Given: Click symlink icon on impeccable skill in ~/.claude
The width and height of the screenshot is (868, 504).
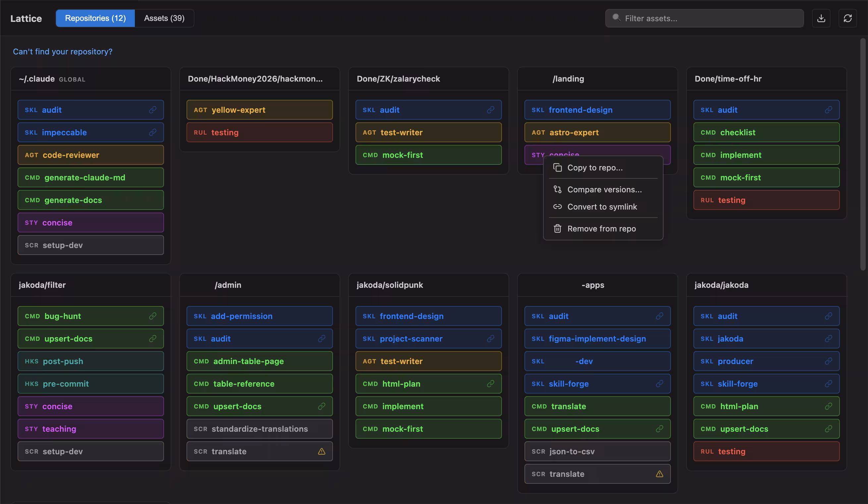Looking at the screenshot, I should (x=153, y=132).
